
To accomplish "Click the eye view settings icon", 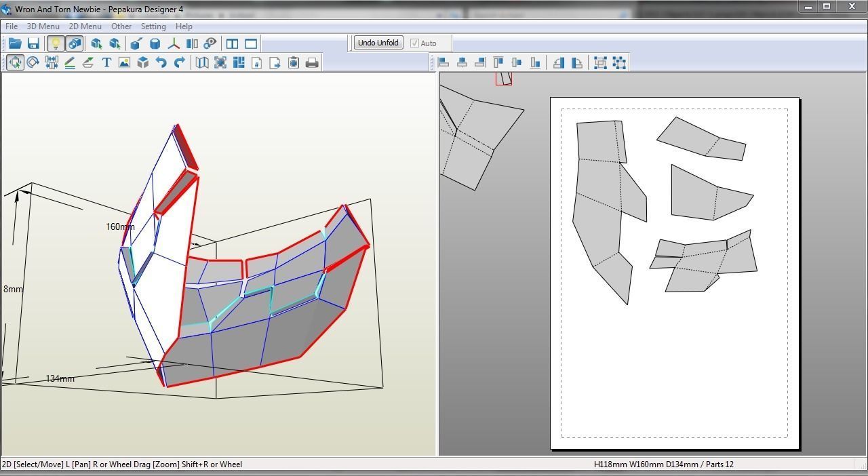I will point(210,43).
